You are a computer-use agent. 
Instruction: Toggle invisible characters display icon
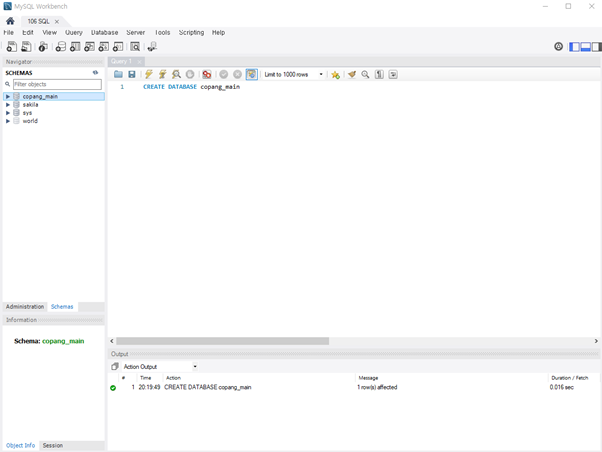pos(379,74)
